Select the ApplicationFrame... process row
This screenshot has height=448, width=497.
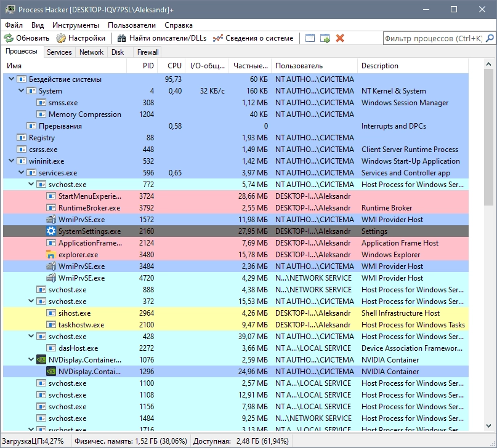[236, 243]
